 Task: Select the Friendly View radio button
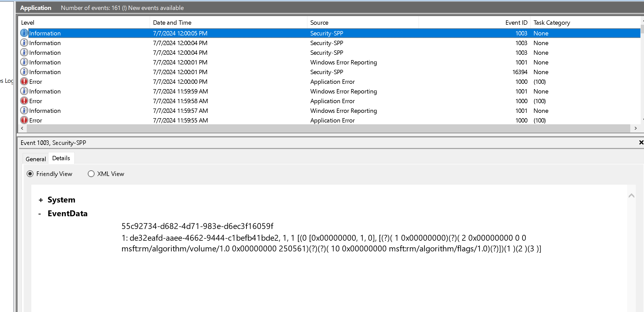[x=30, y=174]
